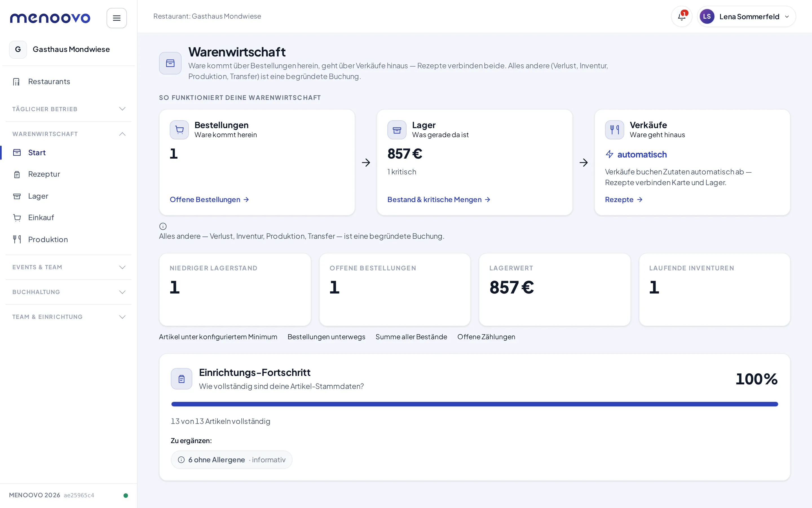Click the Restaurants building icon in sidebar
Screen dimensions: 812x508
16,82
